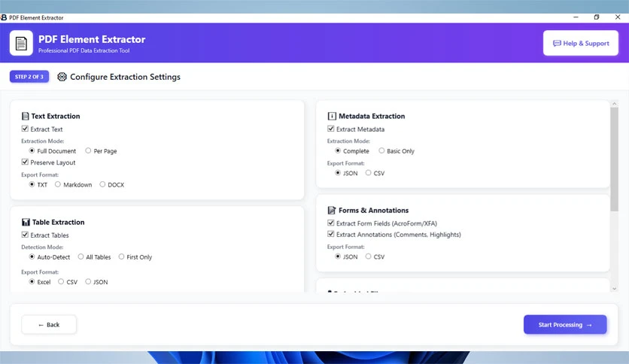
Task: Click the Start Processing button
Action: [565, 325]
